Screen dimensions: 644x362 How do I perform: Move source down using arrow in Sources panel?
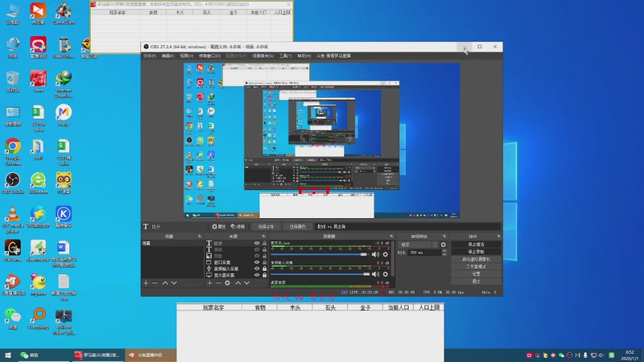(x=247, y=283)
